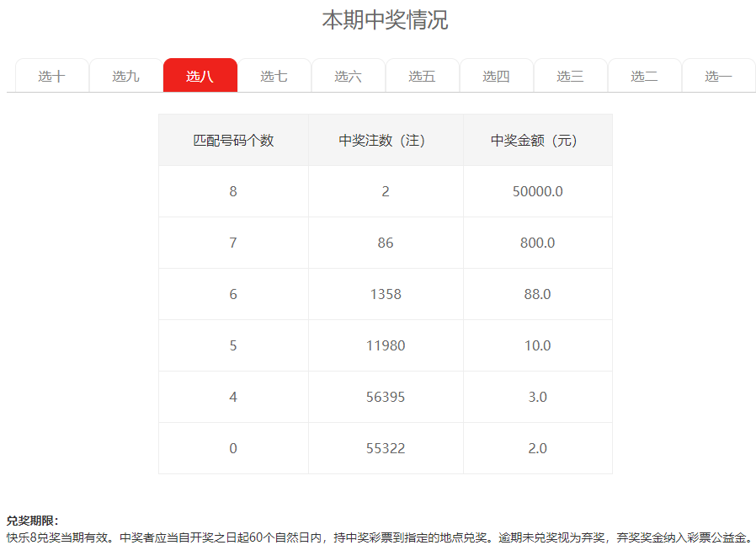Click the 中奖金额（元） column header
This screenshot has width=756, height=556.
coord(537,141)
